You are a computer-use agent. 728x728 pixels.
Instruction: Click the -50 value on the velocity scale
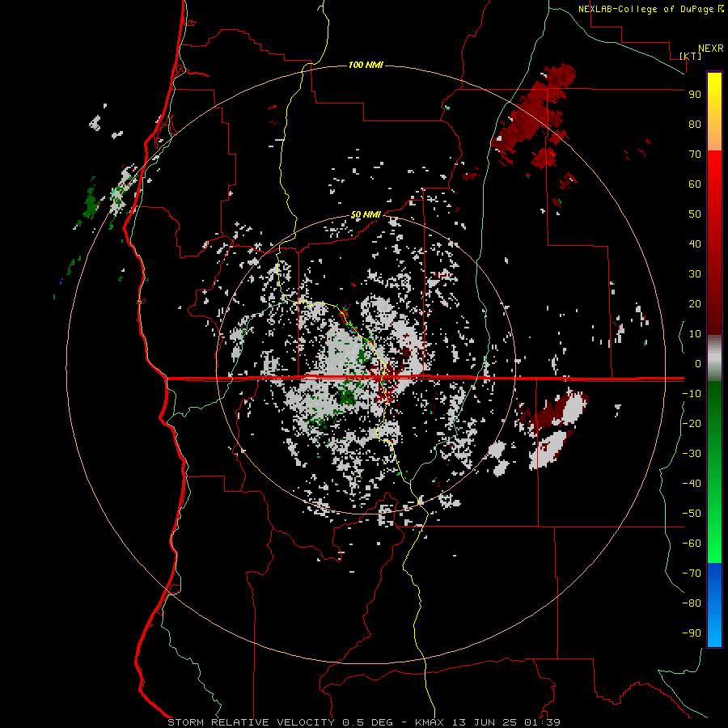click(692, 513)
